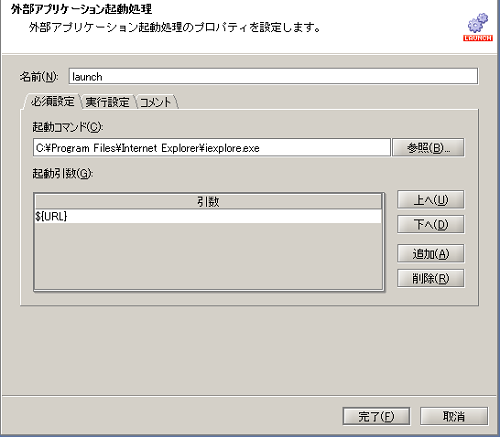Screen dimensions: 500x437
Task: Move the argument up with 上へ(U)
Action: 431,200
